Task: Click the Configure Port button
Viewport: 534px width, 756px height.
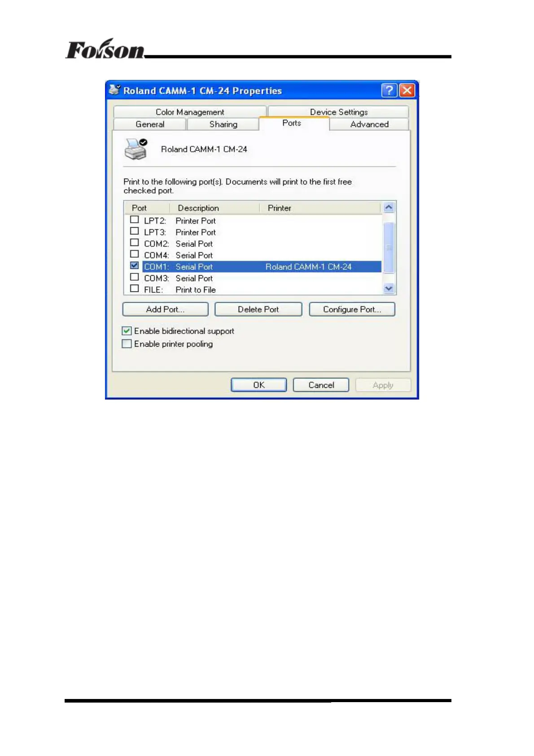Action: click(352, 309)
